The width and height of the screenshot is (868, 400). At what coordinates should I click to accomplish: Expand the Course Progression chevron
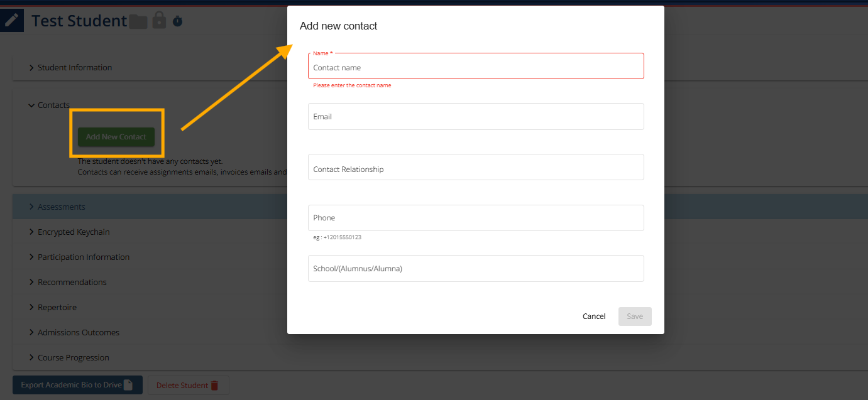31,358
